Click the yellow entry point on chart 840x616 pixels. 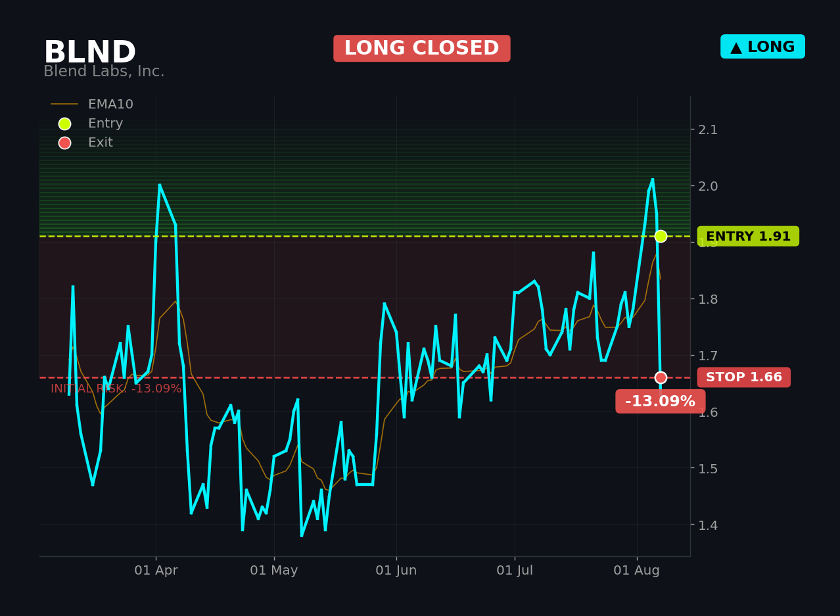click(661, 236)
